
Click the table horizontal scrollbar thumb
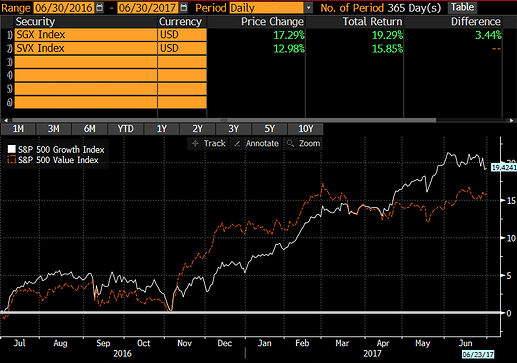pyautogui.click(x=224, y=120)
